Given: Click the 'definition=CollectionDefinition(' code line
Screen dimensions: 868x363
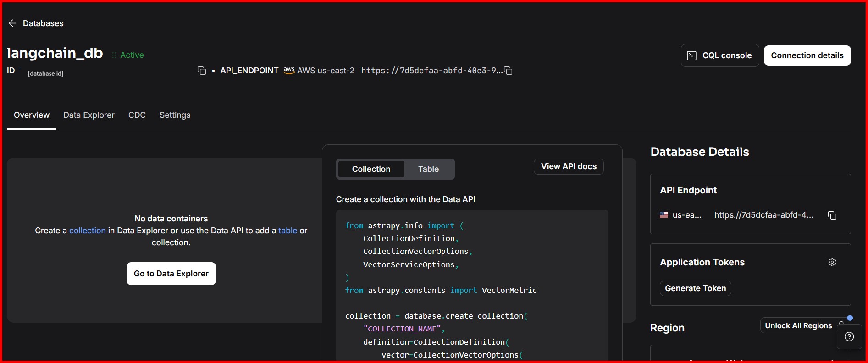Looking at the screenshot, I should click(x=436, y=342).
